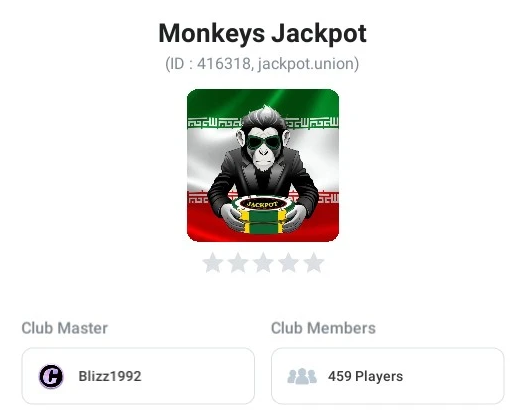526x418 pixels.
Task: Click the Monkeys Jackpot club logo image
Action: (x=263, y=165)
